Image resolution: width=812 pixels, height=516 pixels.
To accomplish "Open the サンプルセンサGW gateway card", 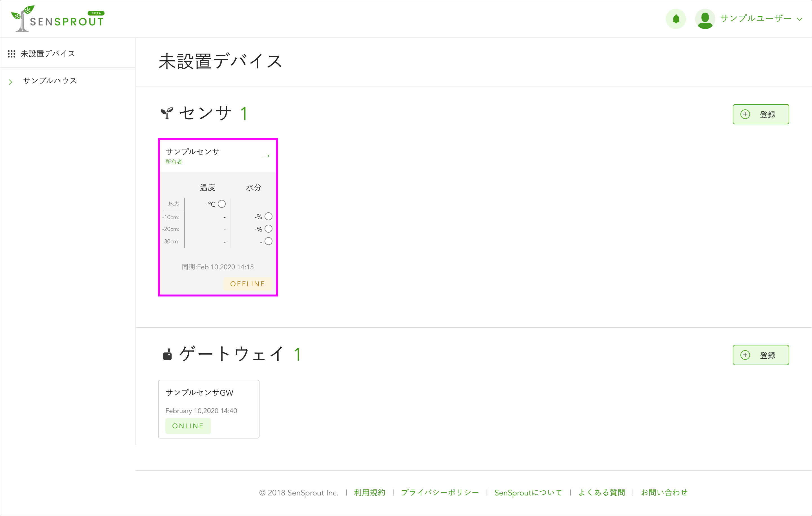I will point(208,409).
